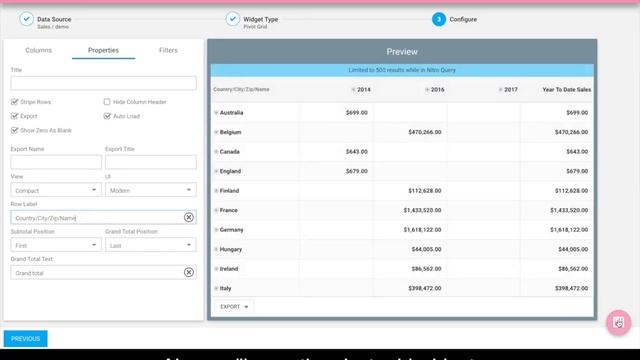Toggle the Show Zero As Blank checkbox
The width and height of the screenshot is (640, 360).
click(x=15, y=130)
